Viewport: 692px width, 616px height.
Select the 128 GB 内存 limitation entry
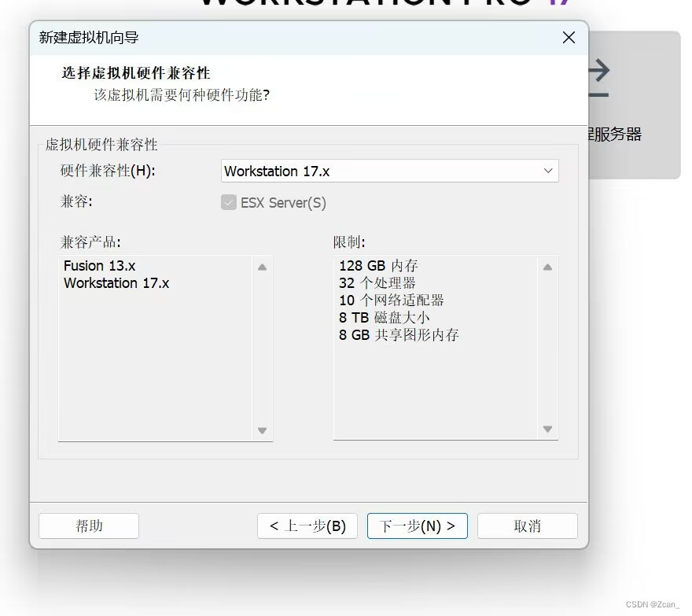(379, 266)
